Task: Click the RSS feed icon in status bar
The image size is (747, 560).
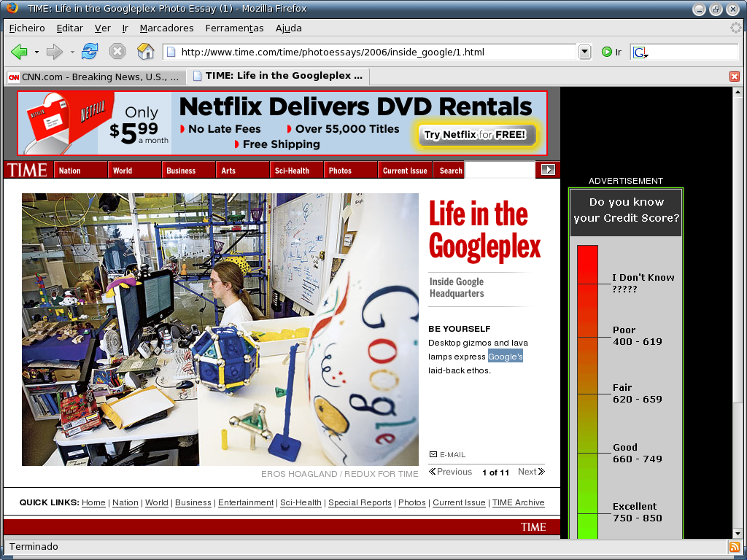Action: (734, 547)
